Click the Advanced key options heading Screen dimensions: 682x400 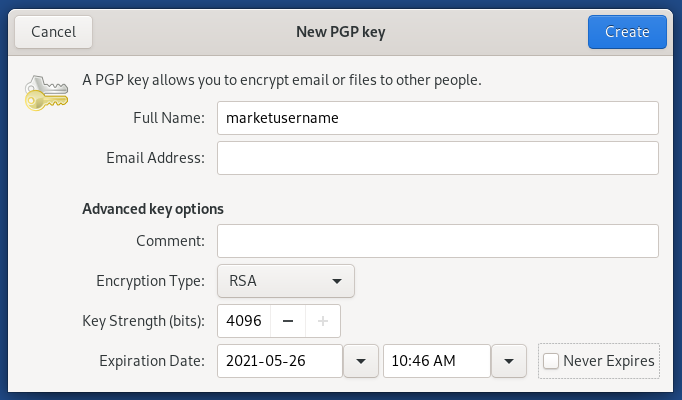(153, 209)
